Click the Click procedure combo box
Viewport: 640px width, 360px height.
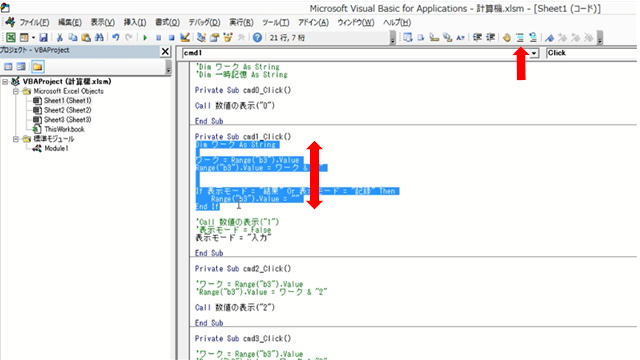click(x=592, y=53)
